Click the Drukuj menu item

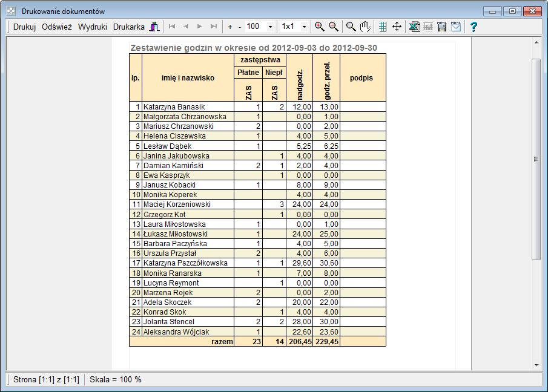click(24, 27)
